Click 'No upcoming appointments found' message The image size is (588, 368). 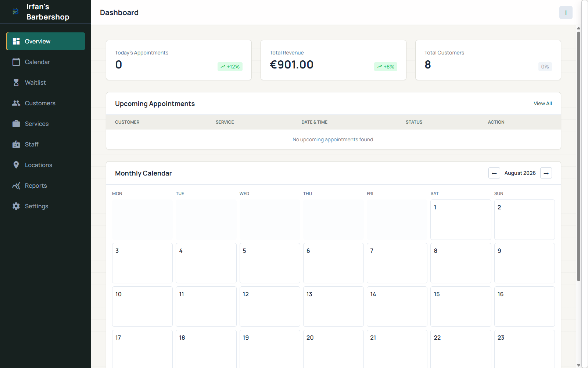(x=333, y=139)
